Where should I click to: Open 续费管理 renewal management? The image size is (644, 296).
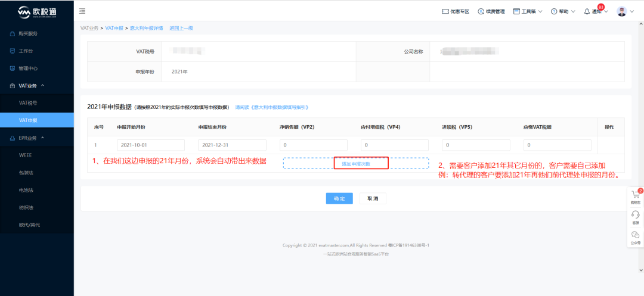pos(491,11)
